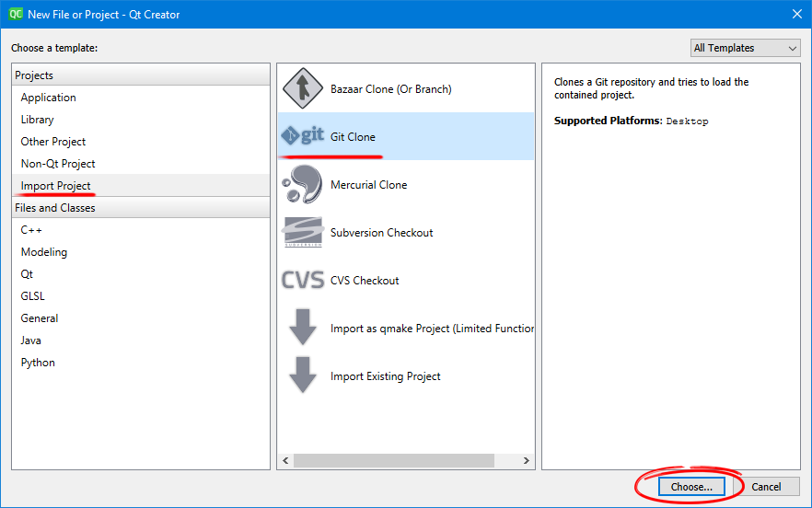Select the Modeling category
This screenshot has height=508, width=812.
point(44,252)
